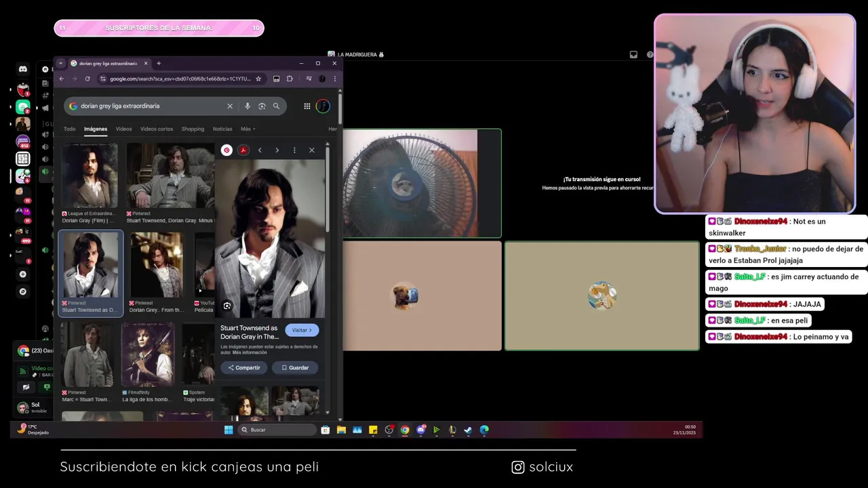The height and width of the screenshot is (488, 868).
Task: Click the fan video tile in Discord call
Action: pos(422,183)
